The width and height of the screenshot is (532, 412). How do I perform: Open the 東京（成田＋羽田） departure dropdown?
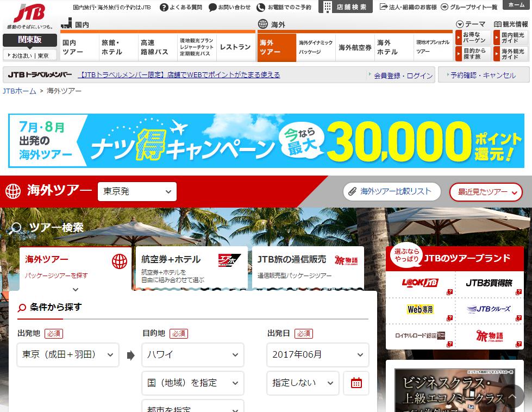point(68,354)
